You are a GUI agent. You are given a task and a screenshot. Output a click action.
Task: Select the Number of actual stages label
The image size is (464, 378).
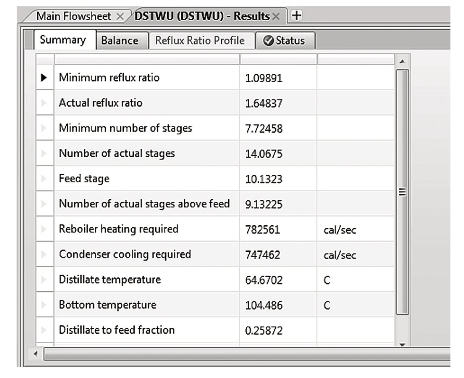[117, 154]
